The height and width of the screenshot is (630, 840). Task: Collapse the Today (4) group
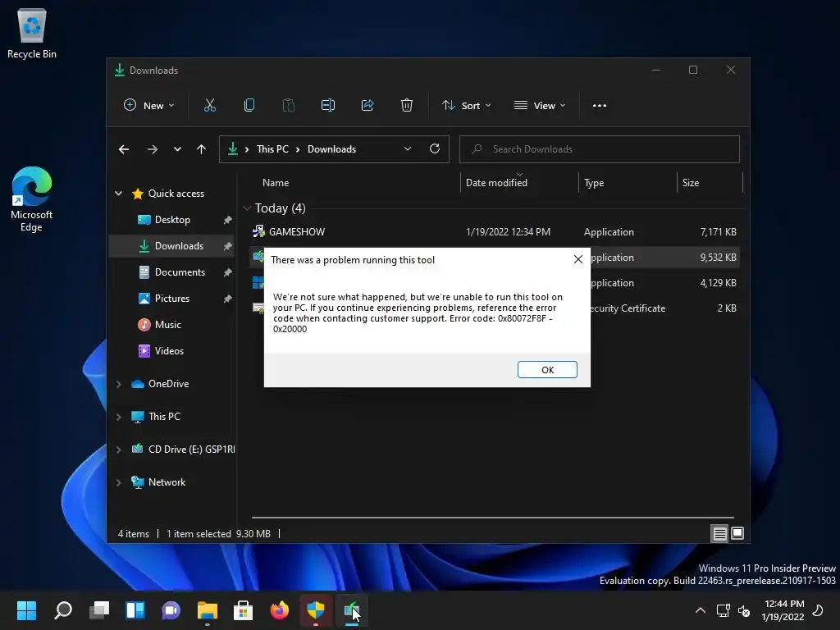point(247,208)
